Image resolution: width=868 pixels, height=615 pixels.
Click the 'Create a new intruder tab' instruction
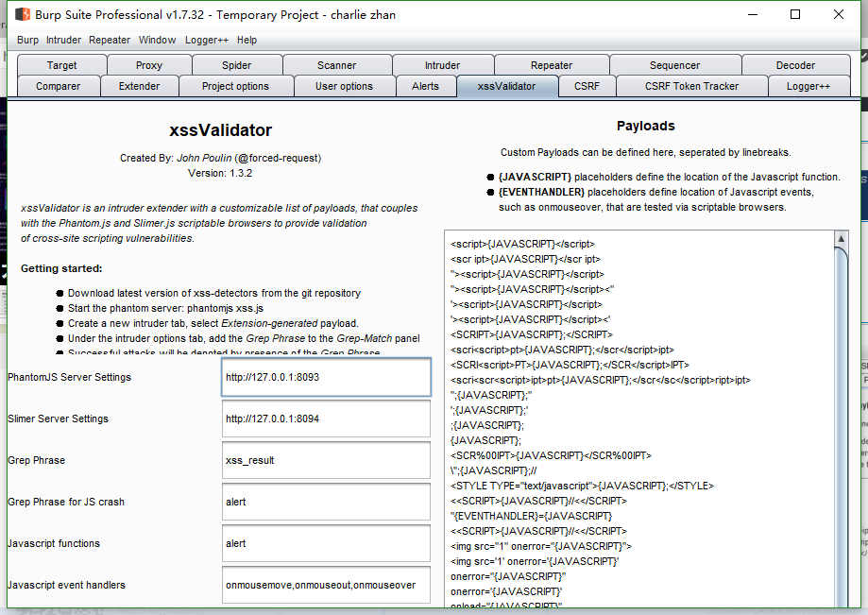pos(213,323)
